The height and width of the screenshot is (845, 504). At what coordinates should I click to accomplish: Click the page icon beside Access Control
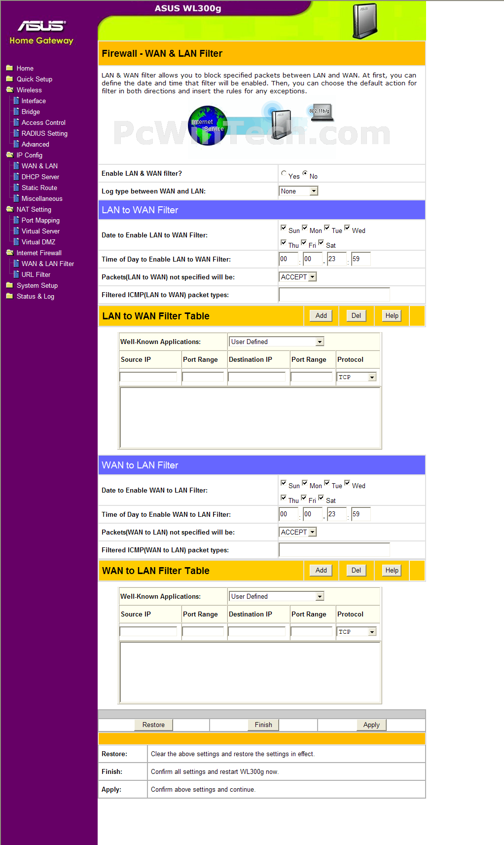(16, 122)
